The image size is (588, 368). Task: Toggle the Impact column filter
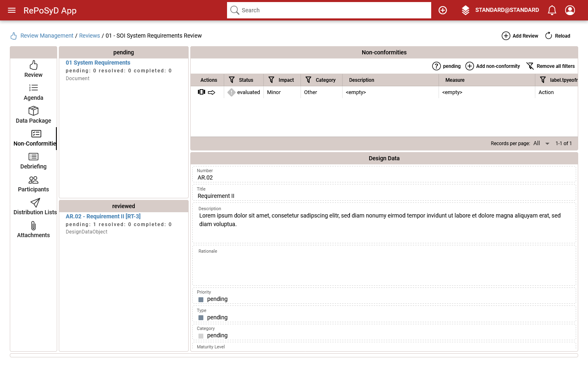(x=272, y=80)
